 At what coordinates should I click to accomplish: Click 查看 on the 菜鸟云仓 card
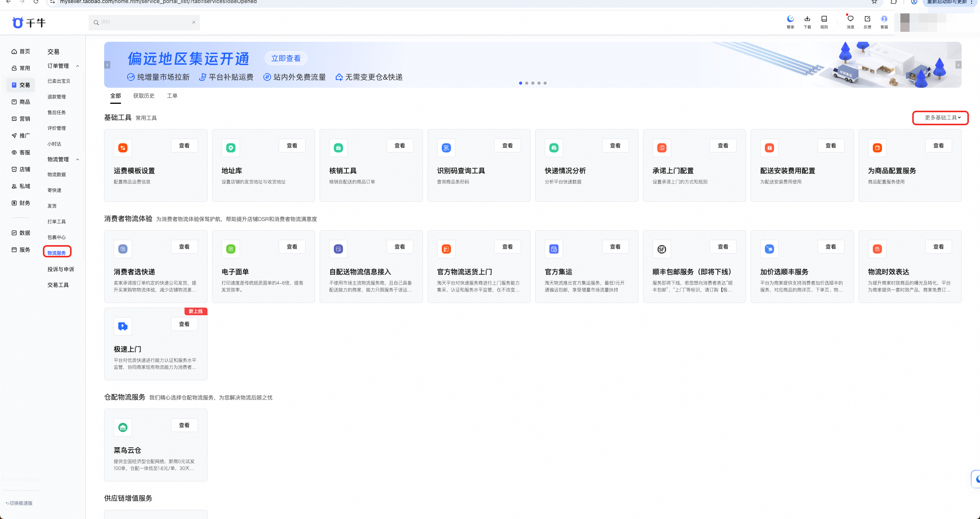[185, 425]
